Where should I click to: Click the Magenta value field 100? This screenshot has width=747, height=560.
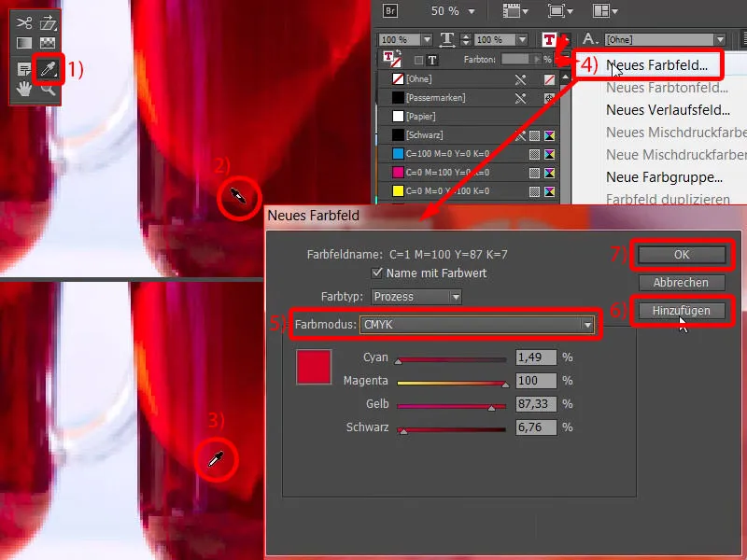pyautogui.click(x=536, y=381)
